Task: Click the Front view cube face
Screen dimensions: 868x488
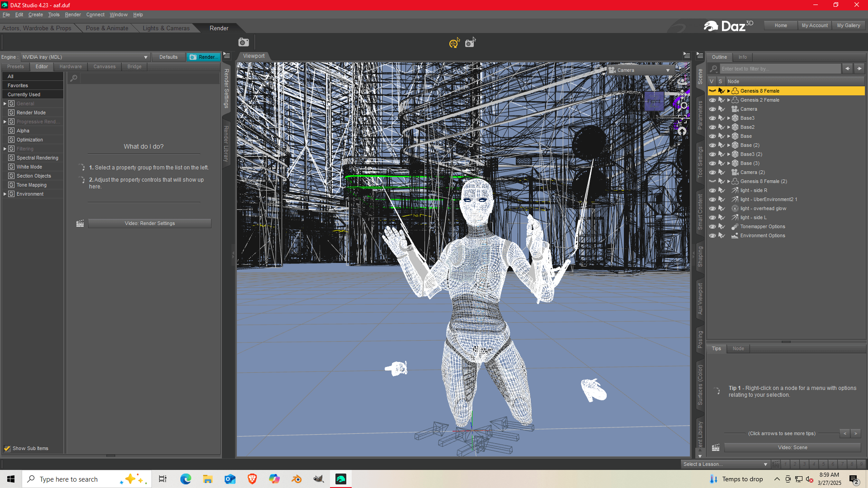Action: coord(654,102)
